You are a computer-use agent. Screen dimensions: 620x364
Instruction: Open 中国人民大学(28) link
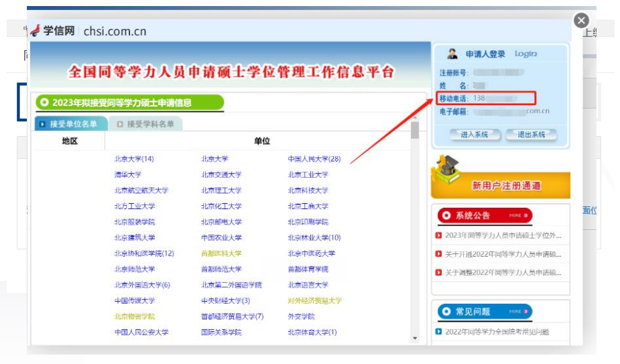tap(314, 159)
